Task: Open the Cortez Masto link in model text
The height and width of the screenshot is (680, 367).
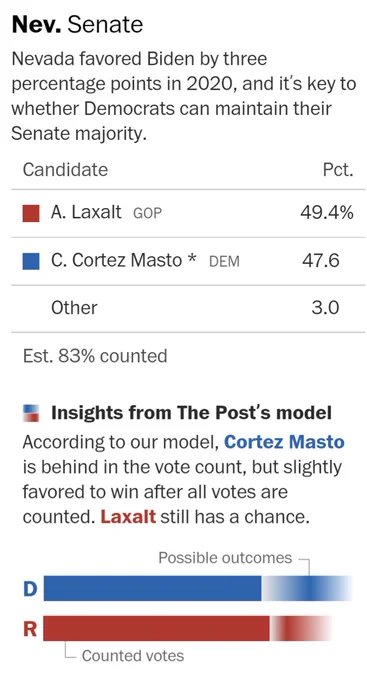Action: click(284, 442)
